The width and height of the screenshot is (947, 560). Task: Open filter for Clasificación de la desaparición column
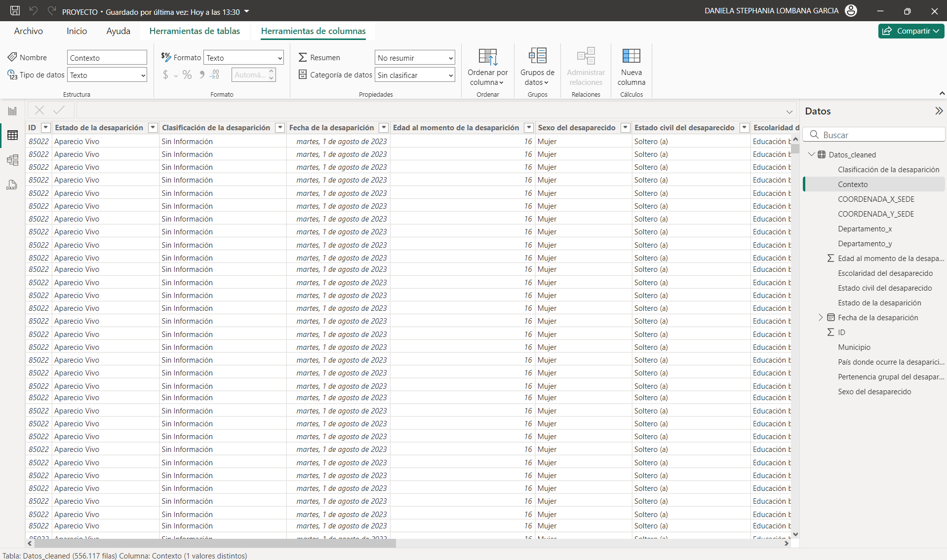280,128
